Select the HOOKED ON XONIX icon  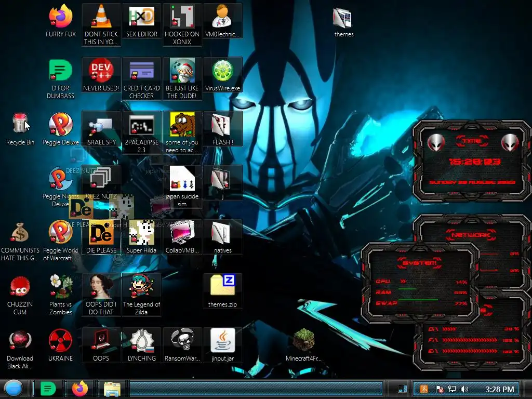pyautogui.click(x=182, y=16)
